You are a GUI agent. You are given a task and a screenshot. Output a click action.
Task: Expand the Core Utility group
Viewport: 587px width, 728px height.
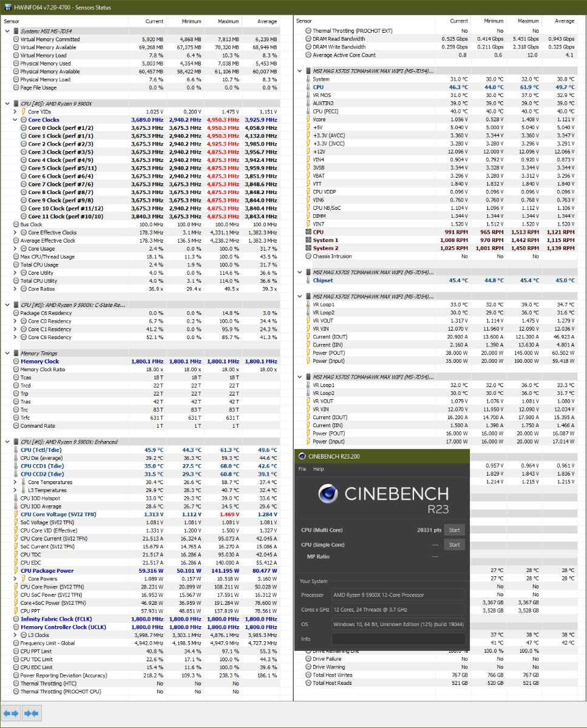click(x=15, y=273)
